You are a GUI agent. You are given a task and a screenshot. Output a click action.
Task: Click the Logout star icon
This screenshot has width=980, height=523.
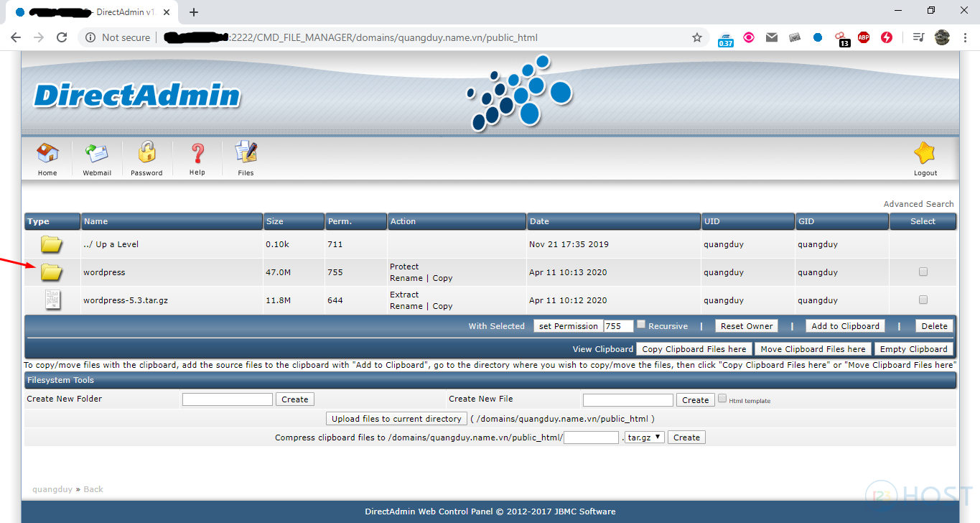[925, 153]
